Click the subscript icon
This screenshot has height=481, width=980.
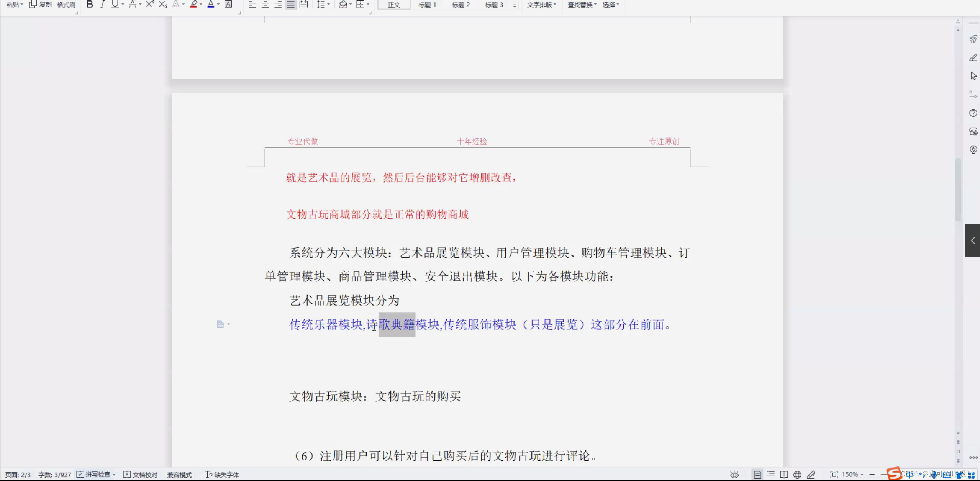[x=163, y=4]
